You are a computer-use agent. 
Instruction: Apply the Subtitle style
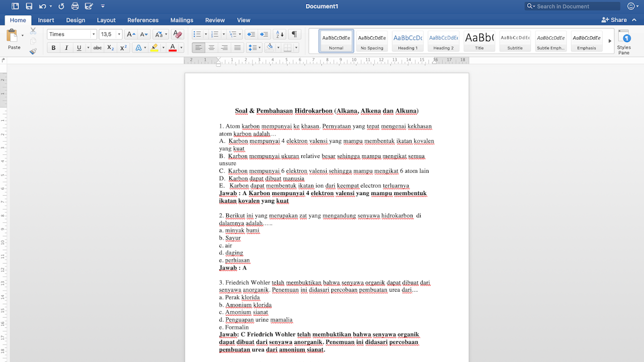coord(515,41)
